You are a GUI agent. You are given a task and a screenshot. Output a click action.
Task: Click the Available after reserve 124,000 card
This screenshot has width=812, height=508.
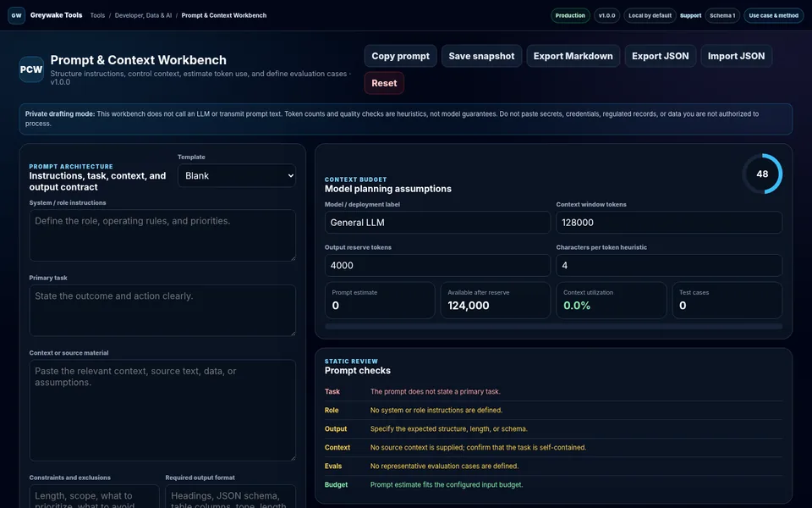pyautogui.click(x=496, y=300)
